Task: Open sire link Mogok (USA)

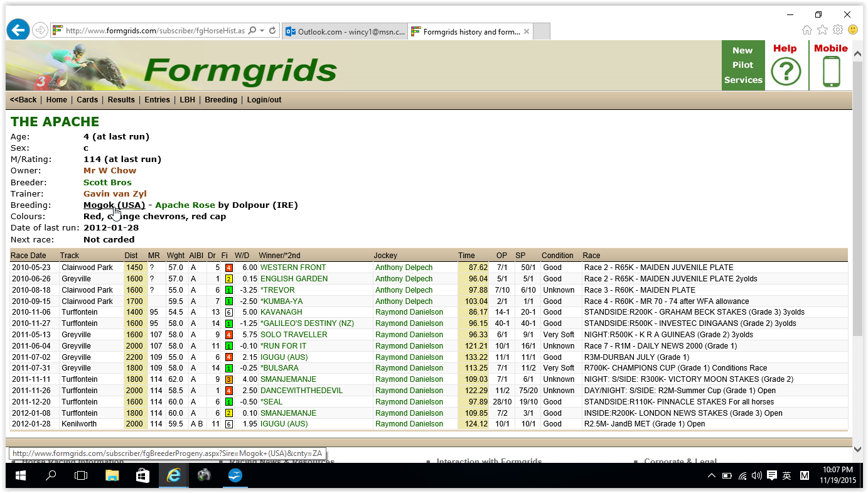Action: 114,205
